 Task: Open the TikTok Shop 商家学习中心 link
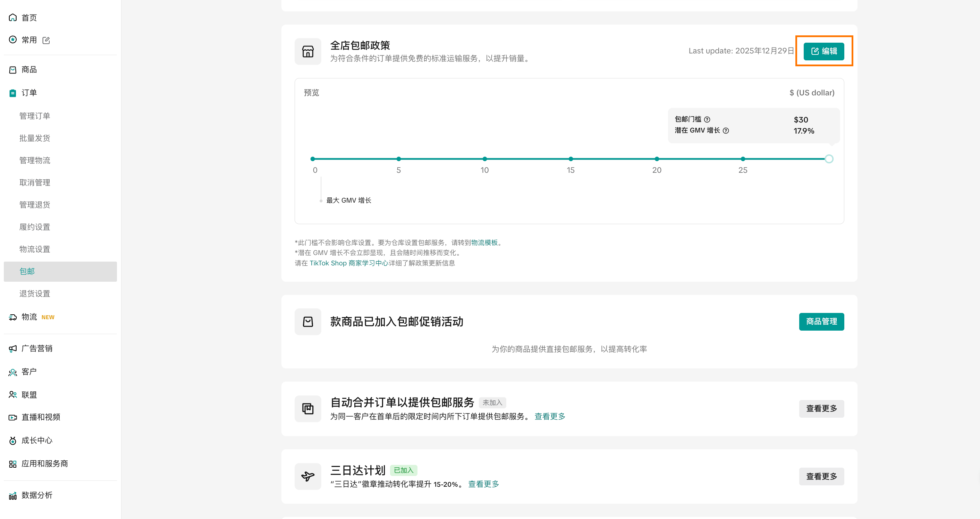click(348, 263)
